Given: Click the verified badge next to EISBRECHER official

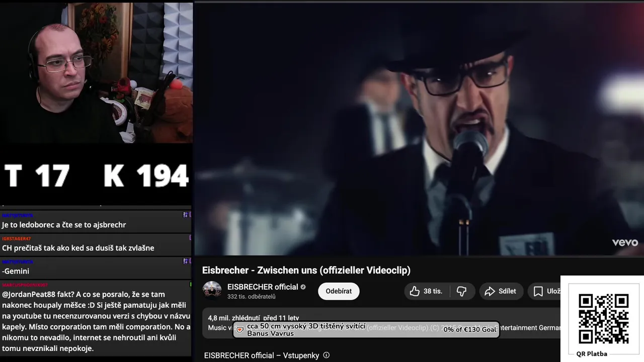Looking at the screenshot, I should [x=303, y=287].
